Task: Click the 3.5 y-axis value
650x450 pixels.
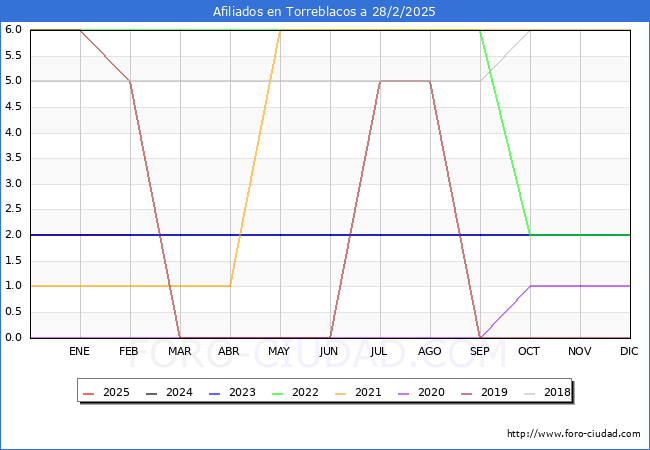Action: (x=13, y=158)
